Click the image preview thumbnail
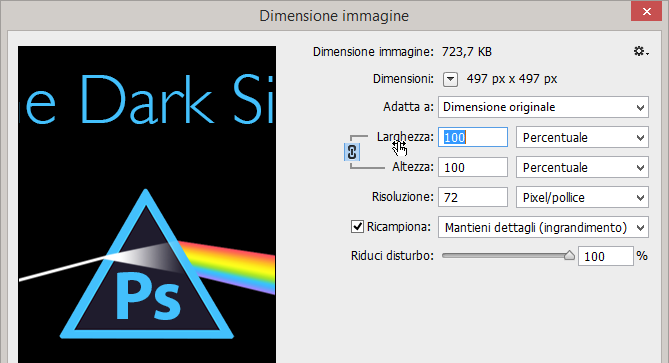This screenshot has width=669, height=363. (147, 204)
